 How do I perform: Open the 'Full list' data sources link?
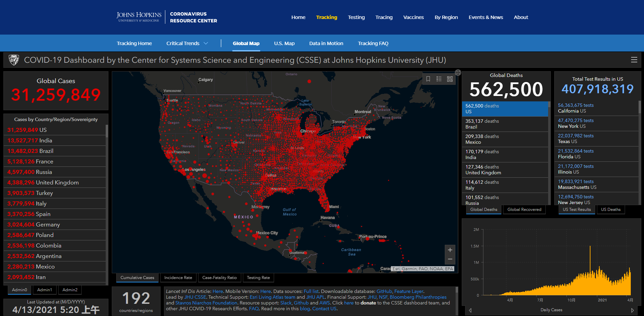[311, 291]
